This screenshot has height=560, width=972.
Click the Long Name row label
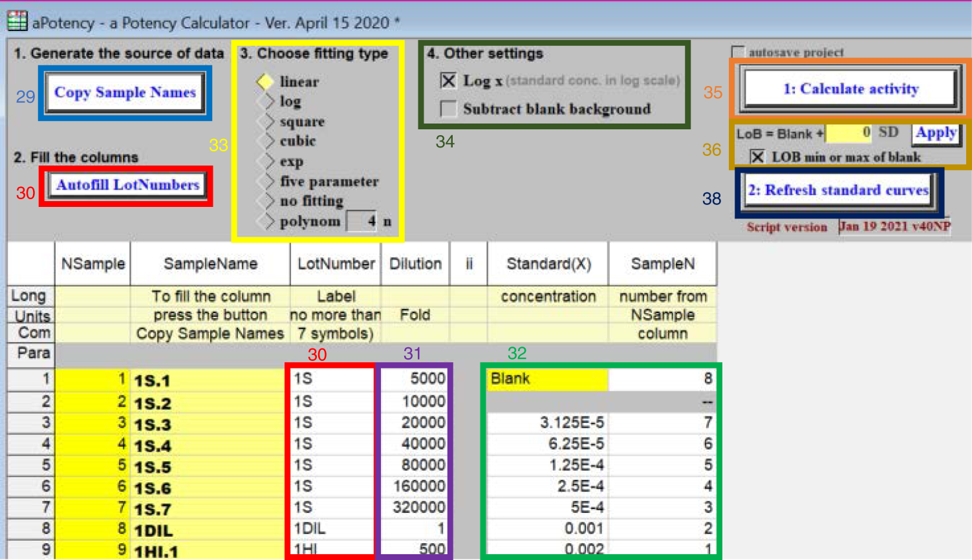click(x=30, y=296)
